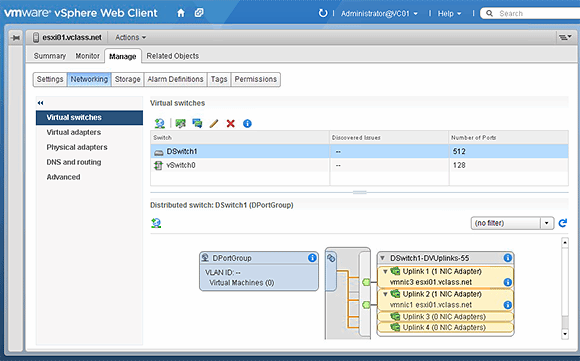Refresh the switch topology diagram
Screen dimensions: 580x361
563,223
